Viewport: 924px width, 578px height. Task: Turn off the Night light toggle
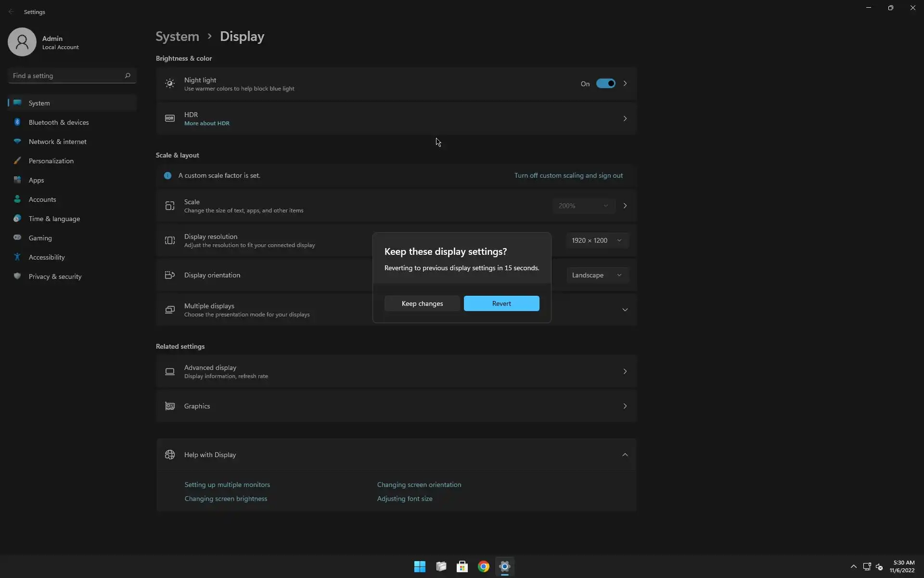pos(605,84)
